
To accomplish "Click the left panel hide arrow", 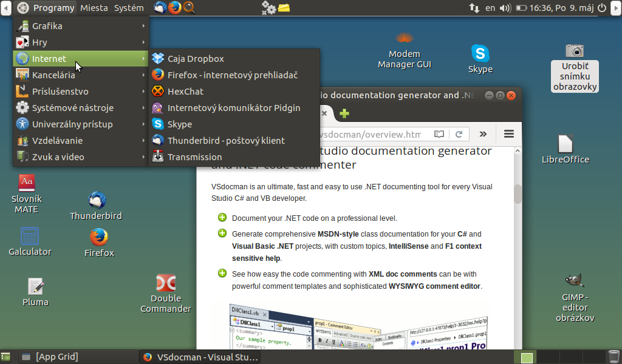I will point(5,8).
